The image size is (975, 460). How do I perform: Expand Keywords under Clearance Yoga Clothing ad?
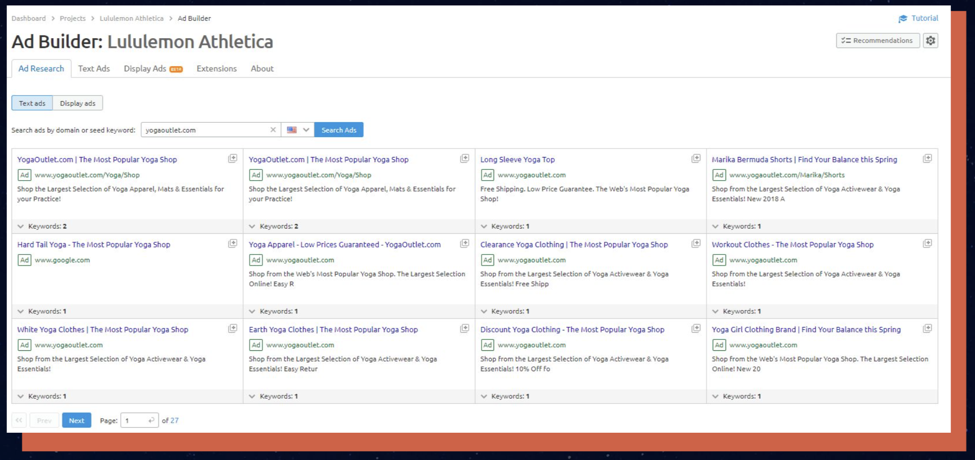click(x=506, y=311)
